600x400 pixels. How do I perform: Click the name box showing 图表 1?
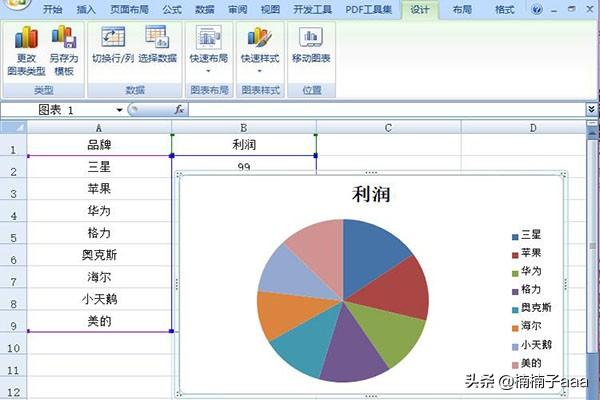(57, 110)
